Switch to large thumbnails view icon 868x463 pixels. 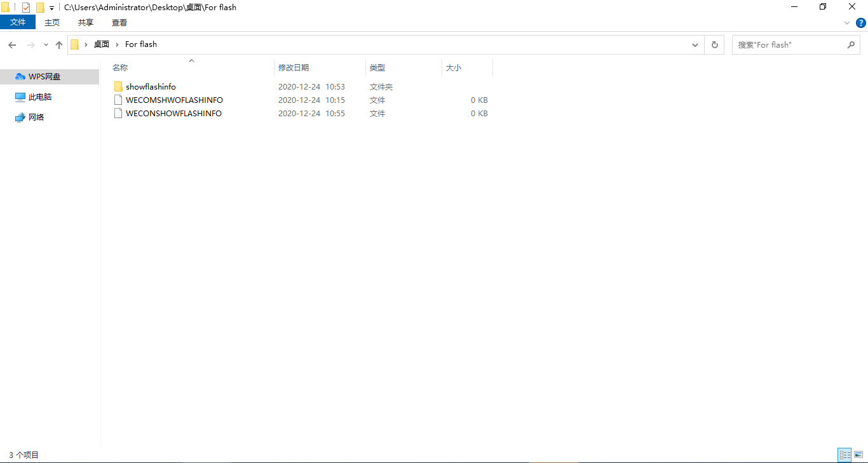point(858,455)
